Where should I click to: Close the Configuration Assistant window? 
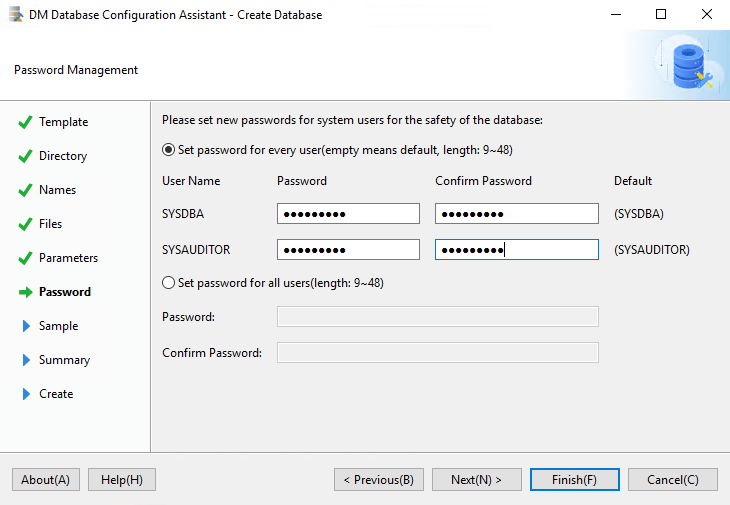[x=706, y=14]
